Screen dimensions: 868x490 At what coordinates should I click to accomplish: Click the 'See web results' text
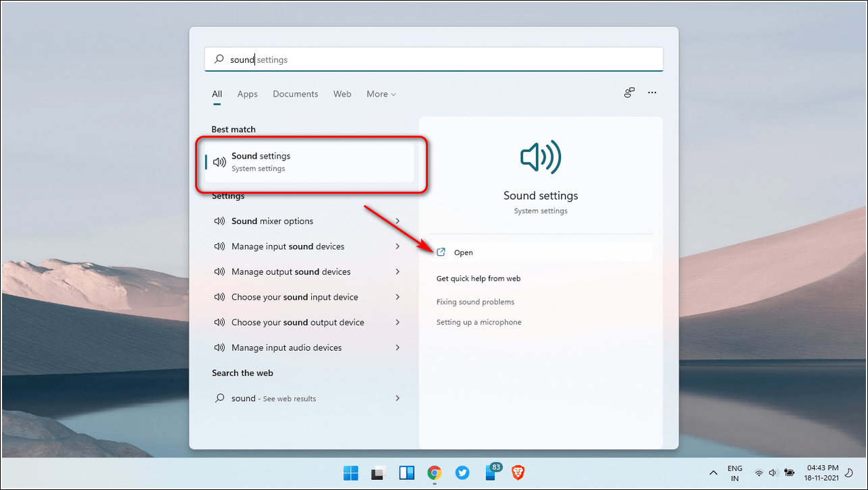pyautogui.click(x=290, y=399)
